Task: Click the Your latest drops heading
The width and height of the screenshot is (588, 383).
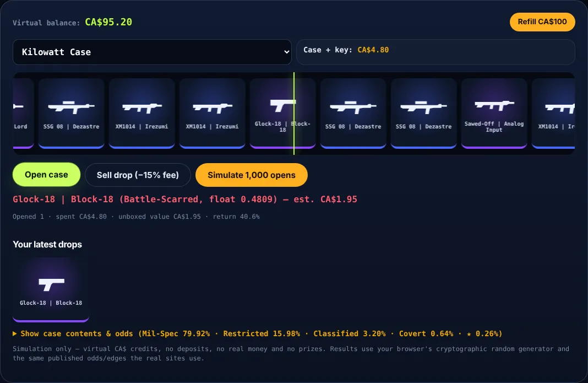Action: (47, 245)
